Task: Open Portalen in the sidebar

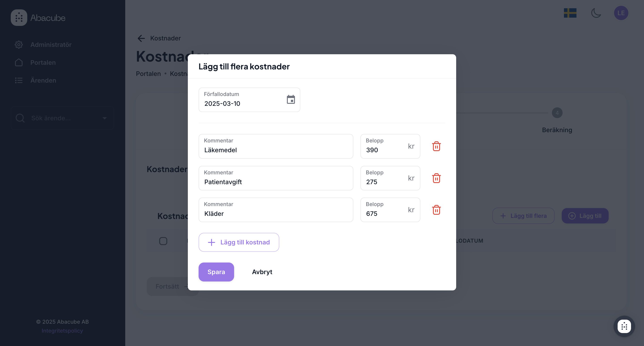Action: pos(43,63)
